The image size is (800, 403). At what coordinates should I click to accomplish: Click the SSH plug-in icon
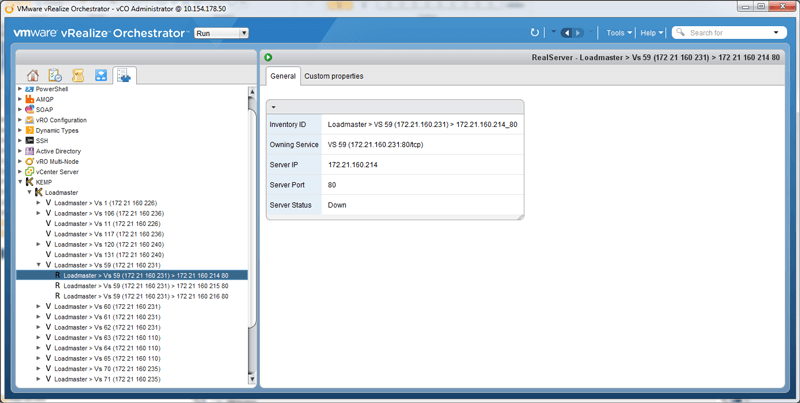30,140
